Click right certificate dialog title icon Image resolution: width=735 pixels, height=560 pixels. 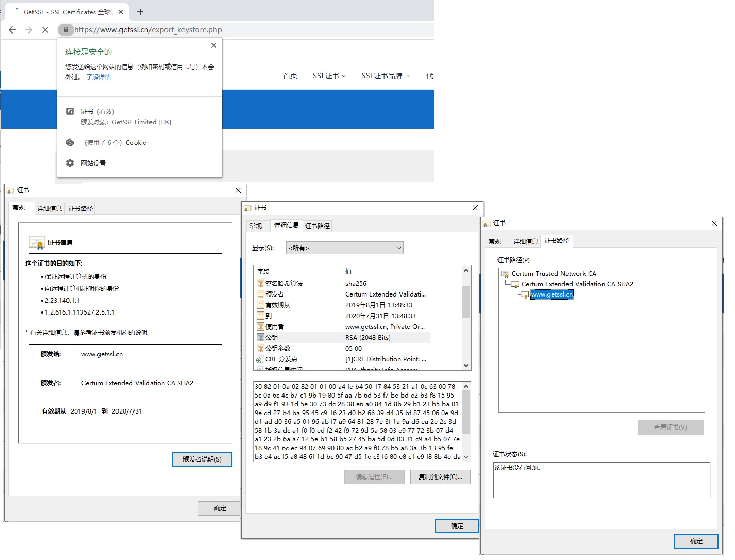pyautogui.click(x=486, y=224)
